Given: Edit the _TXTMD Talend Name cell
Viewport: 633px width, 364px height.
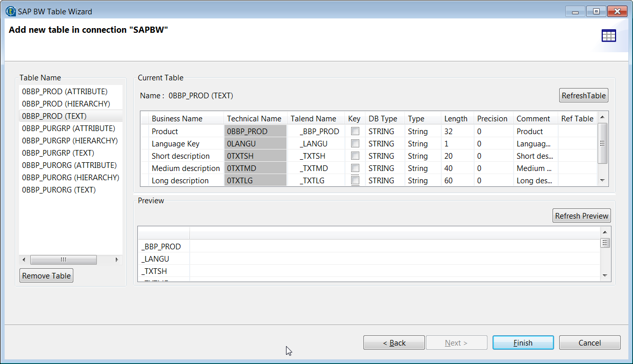Looking at the screenshot, I should 313,168.
